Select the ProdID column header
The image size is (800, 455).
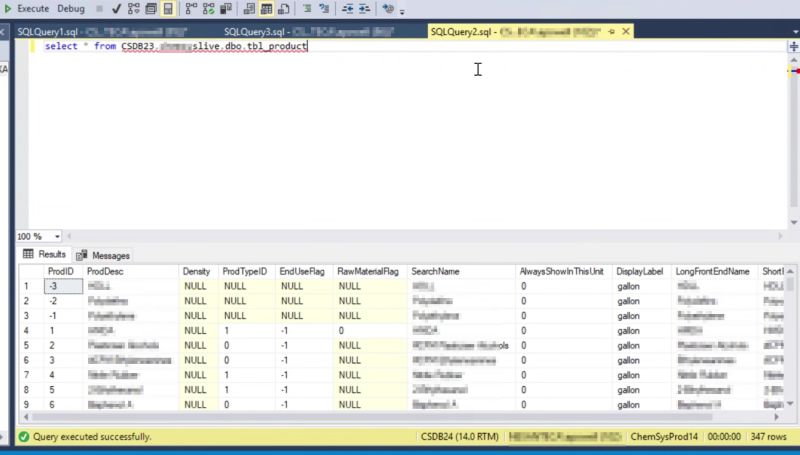61,271
